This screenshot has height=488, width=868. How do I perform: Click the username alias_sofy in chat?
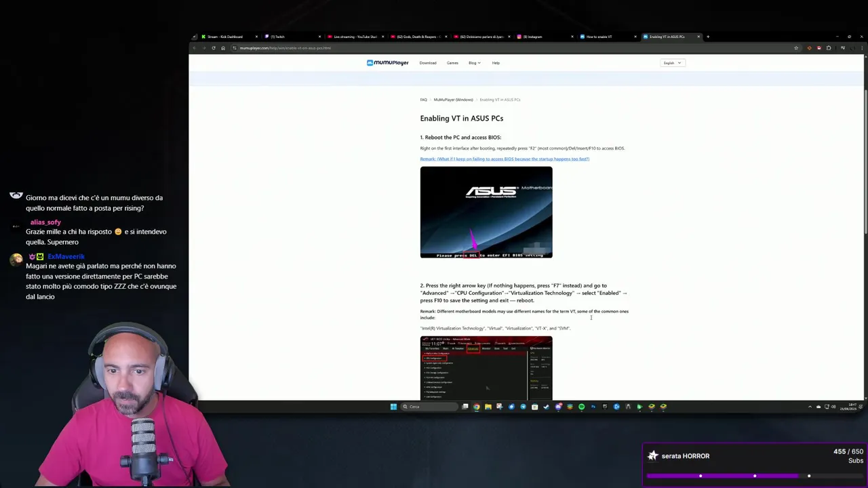point(45,222)
